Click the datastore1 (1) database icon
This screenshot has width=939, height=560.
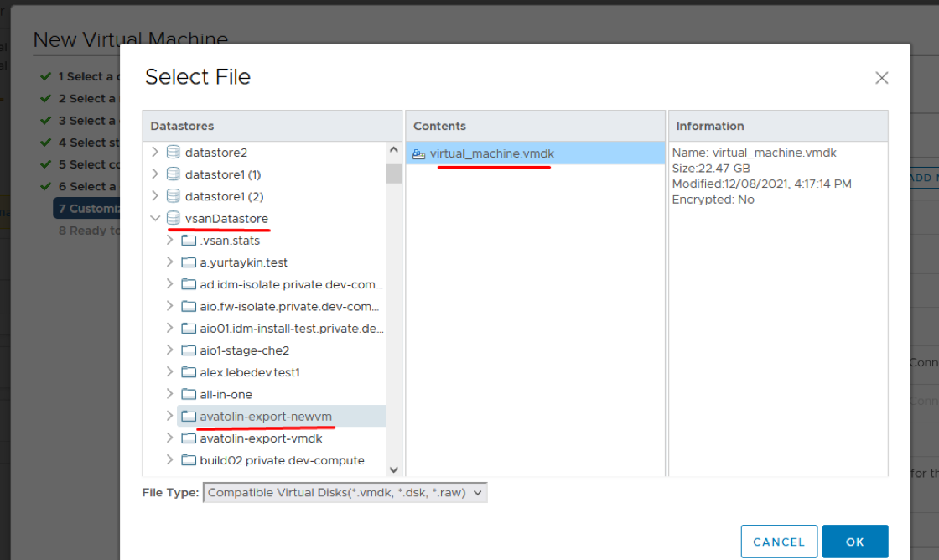(173, 174)
